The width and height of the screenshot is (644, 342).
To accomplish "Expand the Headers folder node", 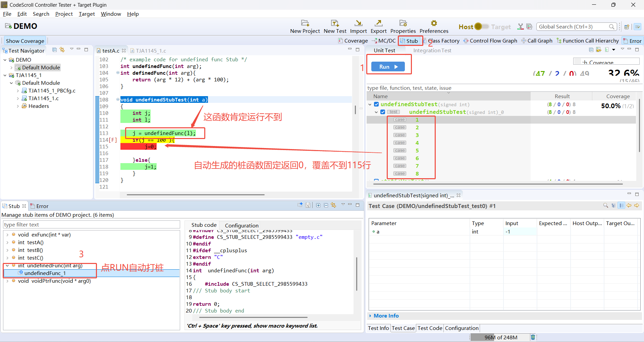I will pos(18,106).
